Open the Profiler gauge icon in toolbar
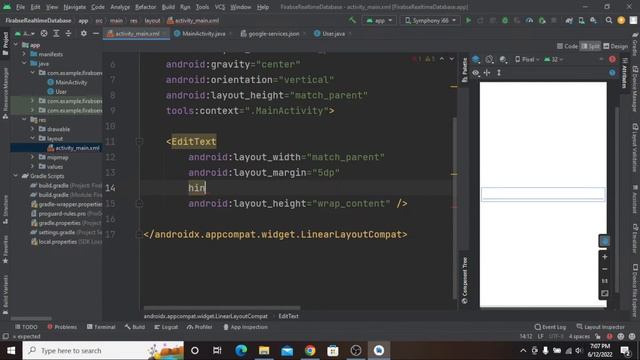This screenshot has height=360, width=640. pos(529,20)
